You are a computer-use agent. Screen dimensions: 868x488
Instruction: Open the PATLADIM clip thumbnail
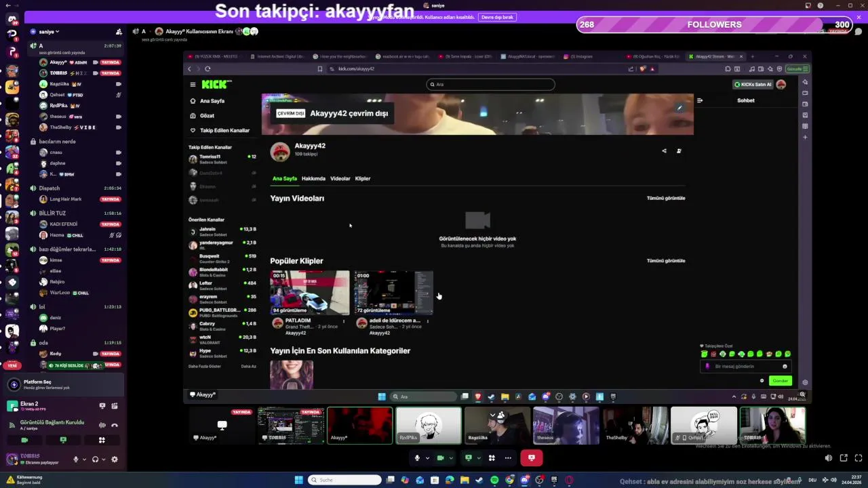click(310, 293)
